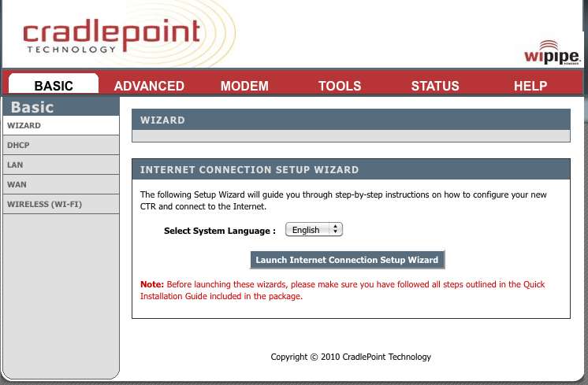The height and width of the screenshot is (385, 588).
Task: Switch to the ADVANCED tab
Action: [x=149, y=86]
